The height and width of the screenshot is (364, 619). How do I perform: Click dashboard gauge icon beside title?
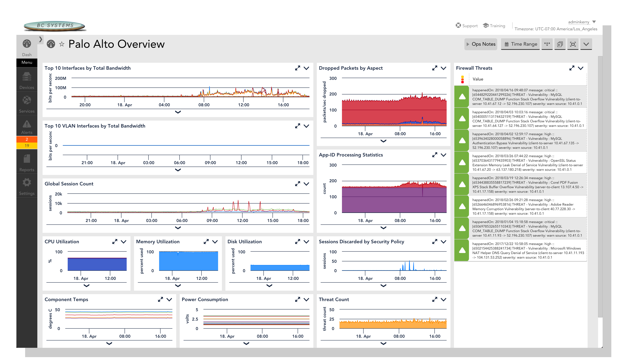coord(51,44)
